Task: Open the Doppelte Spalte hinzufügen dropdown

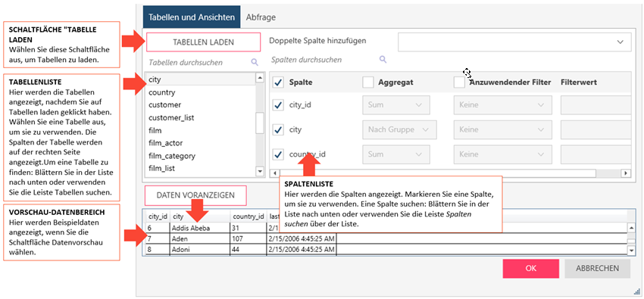Action: pyautogui.click(x=514, y=42)
